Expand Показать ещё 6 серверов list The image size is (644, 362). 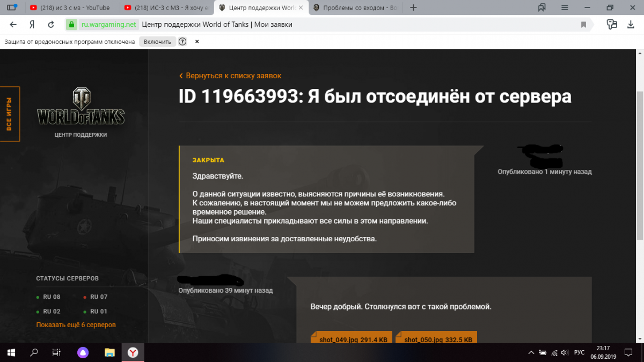point(76,325)
